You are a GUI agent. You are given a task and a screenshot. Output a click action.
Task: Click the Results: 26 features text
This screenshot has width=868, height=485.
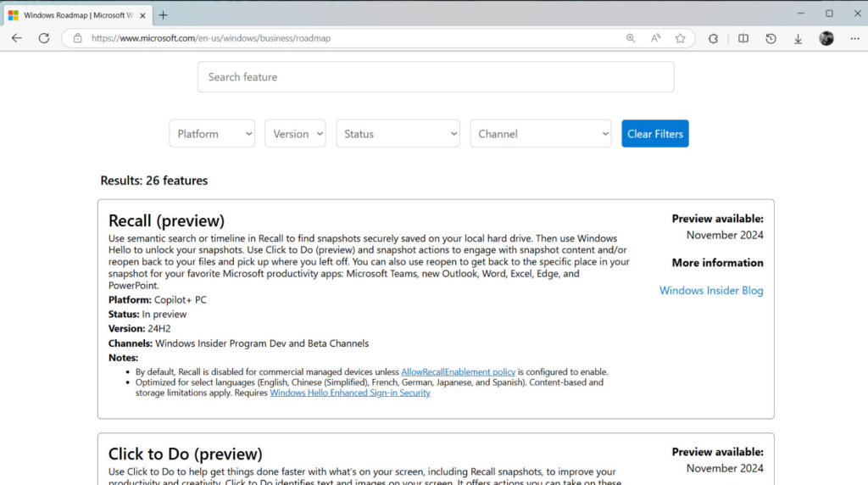tap(154, 180)
